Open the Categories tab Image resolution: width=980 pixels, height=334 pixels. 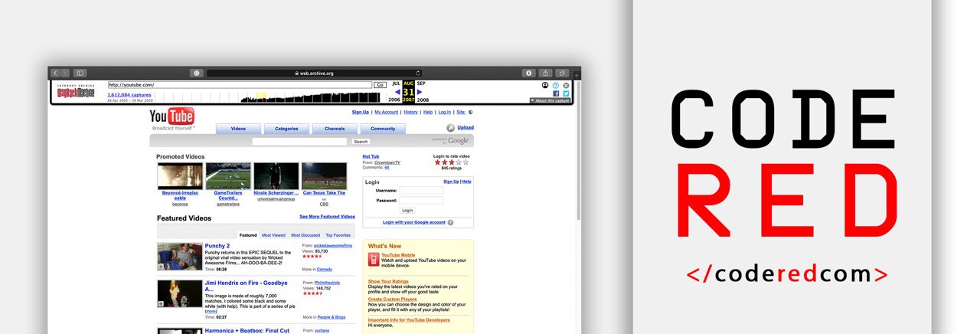pos(286,129)
